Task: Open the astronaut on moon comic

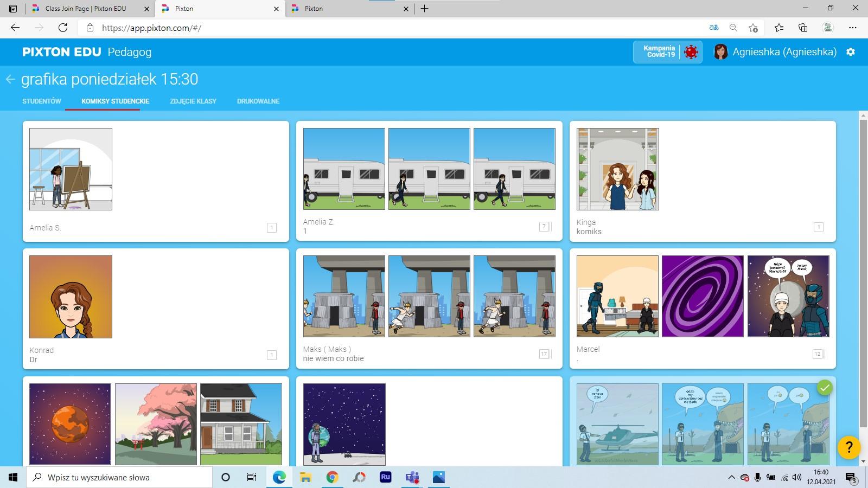Action: coord(344,425)
